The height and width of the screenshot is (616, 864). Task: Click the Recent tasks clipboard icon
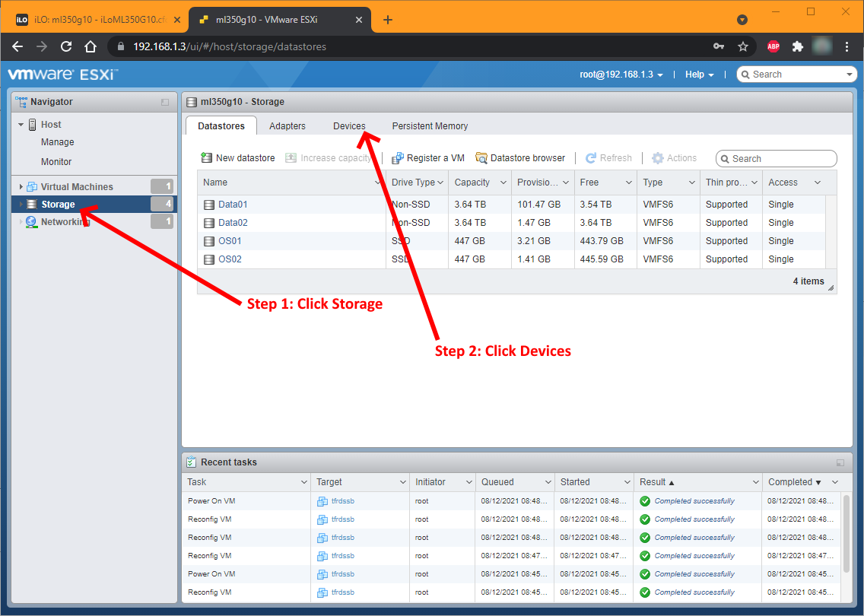coord(191,462)
